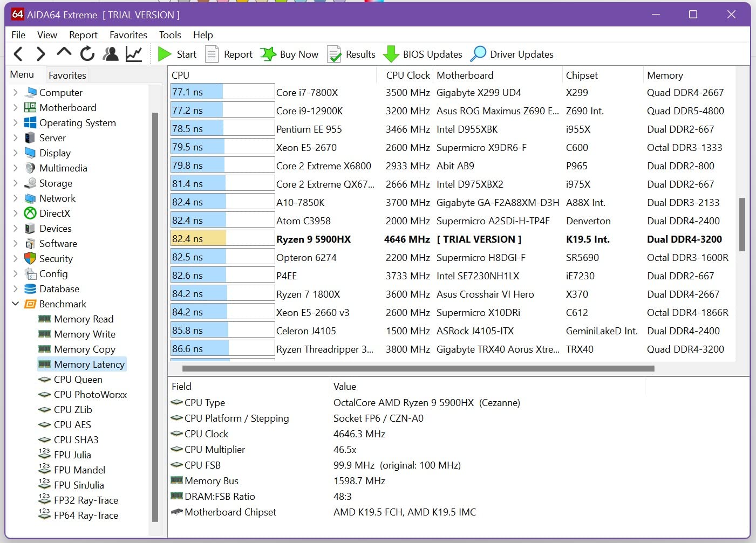Select the Network icon in tree

tap(30, 198)
